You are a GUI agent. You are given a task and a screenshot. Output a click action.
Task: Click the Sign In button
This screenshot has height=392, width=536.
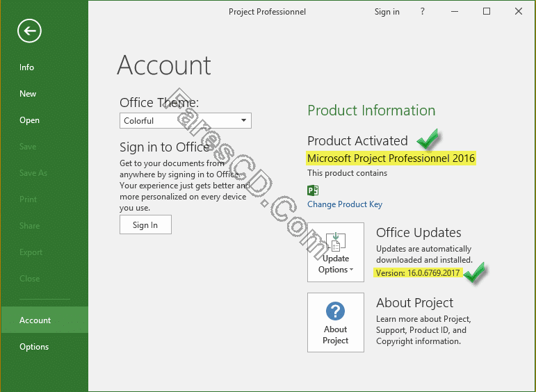click(145, 224)
